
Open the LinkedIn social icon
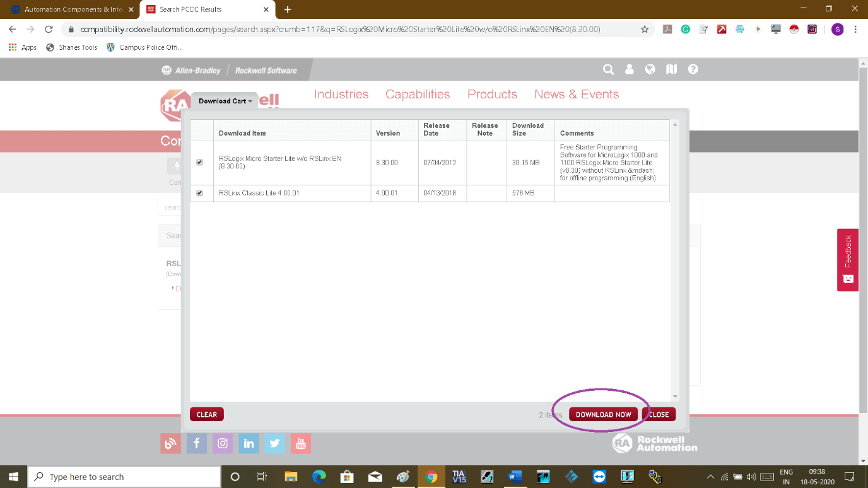click(x=249, y=443)
